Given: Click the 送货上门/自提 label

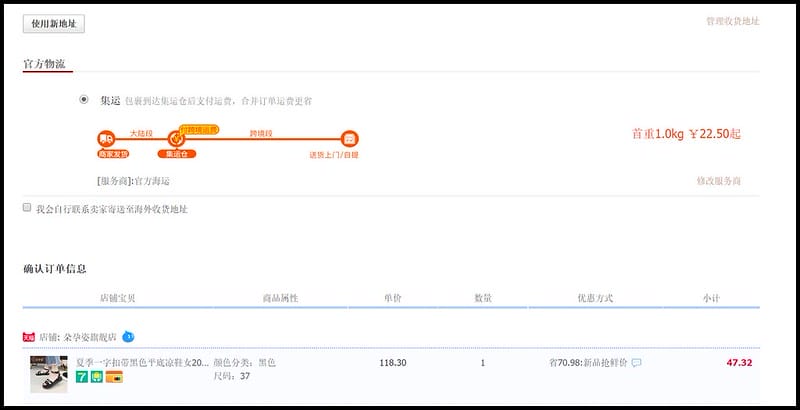Looking at the screenshot, I should tap(334, 155).
